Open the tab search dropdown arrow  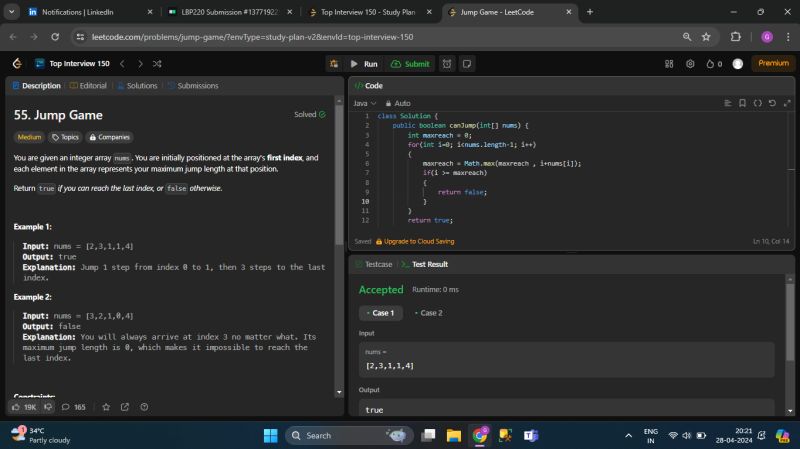coord(11,12)
